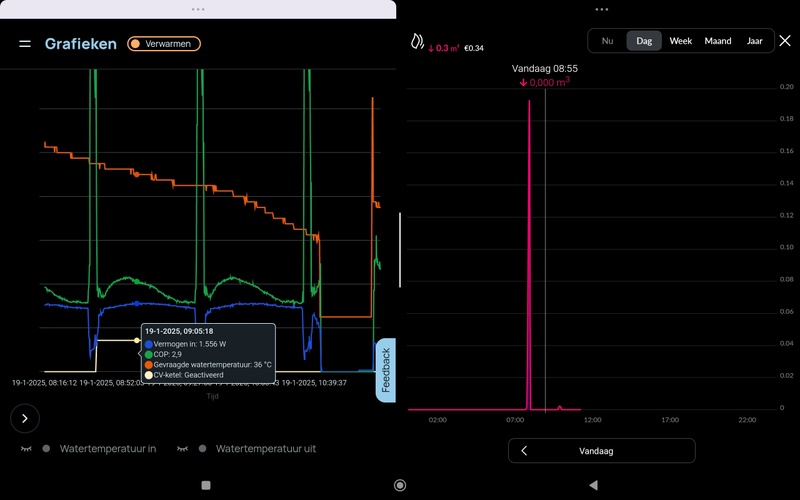Click the 12:00 x-axis label
The width and height of the screenshot is (800, 500).
point(592,420)
